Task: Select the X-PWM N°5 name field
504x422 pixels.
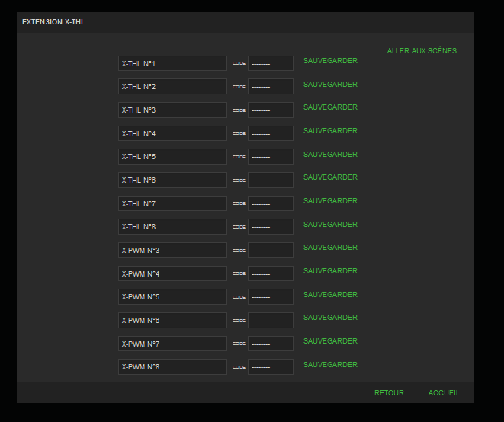Action: [172, 296]
